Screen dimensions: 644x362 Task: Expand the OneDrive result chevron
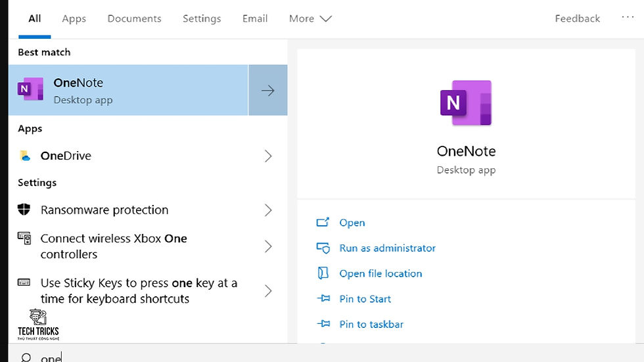pos(268,156)
